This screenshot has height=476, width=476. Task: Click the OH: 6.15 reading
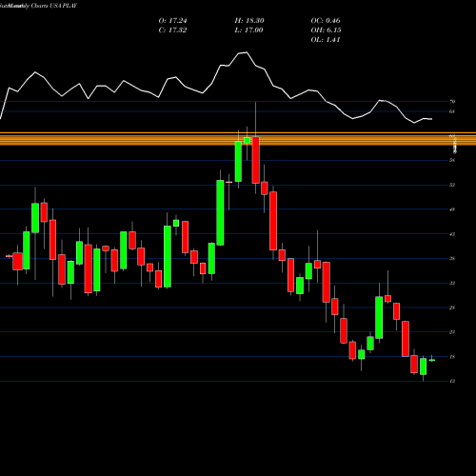point(326,30)
